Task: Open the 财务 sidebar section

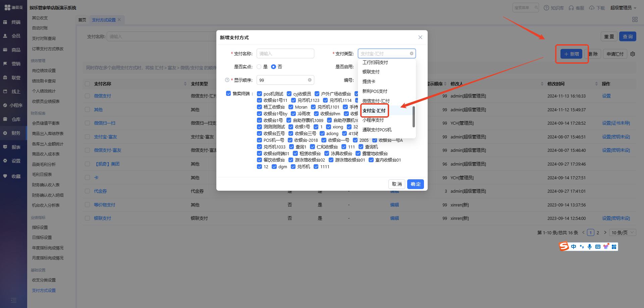Action: point(12,133)
